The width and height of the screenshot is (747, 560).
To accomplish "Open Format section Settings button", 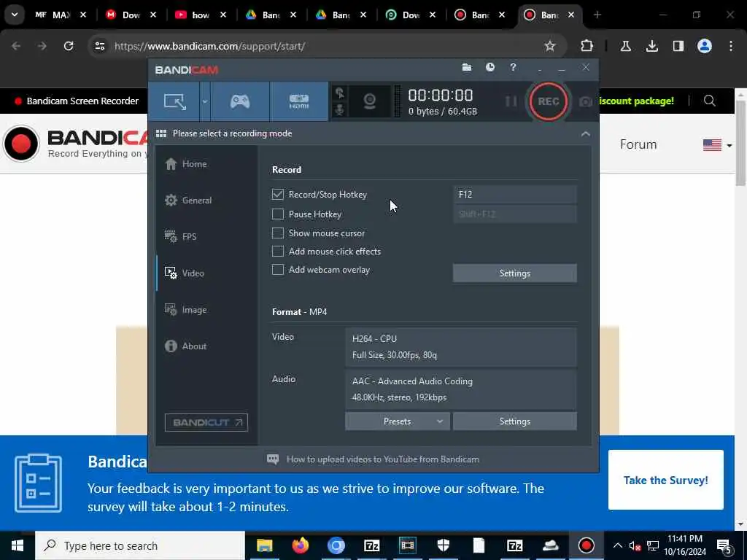I will pyautogui.click(x=514, y=421).
